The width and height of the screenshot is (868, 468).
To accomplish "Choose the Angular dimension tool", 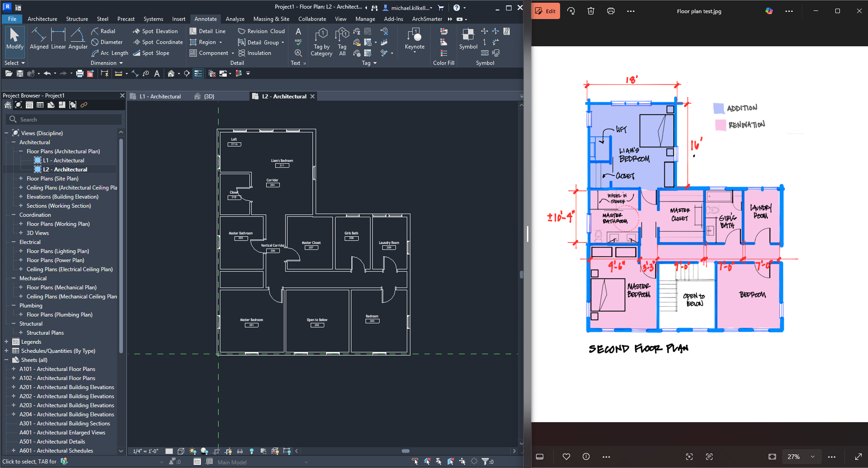I will point(78,39).
